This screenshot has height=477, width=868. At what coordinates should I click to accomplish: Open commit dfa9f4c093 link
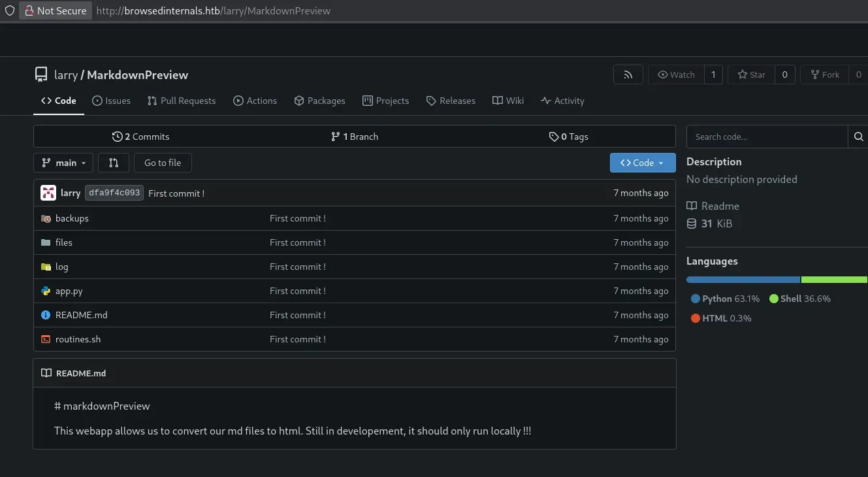tap(114, 193)
